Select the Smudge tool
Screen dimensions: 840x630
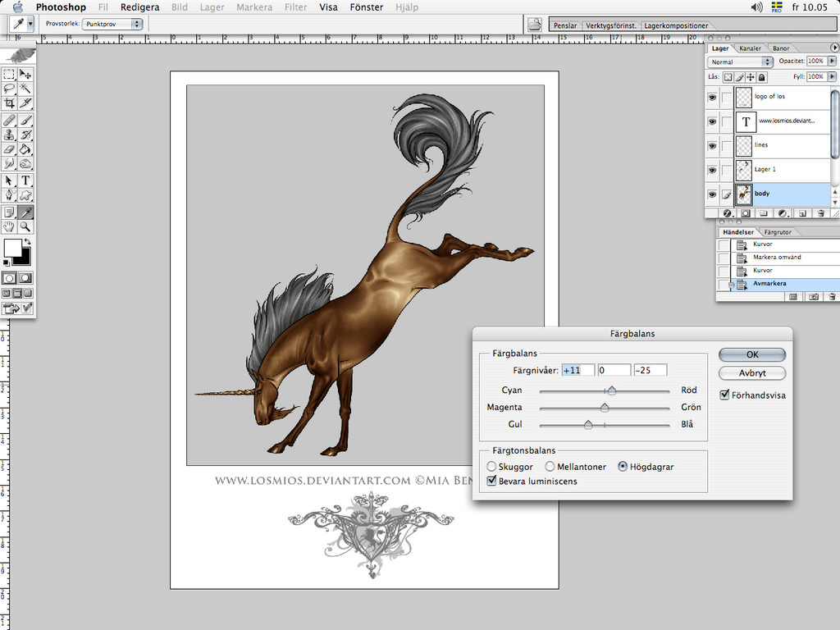[x=9, y=163]
